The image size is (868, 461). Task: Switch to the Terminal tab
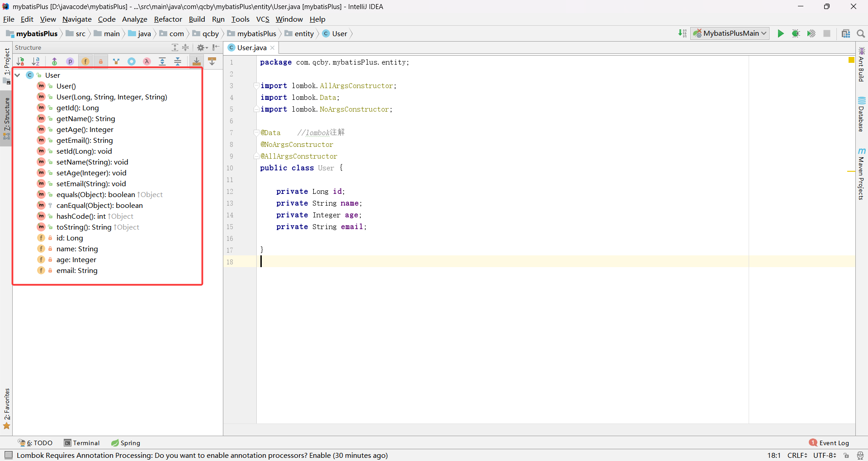(86, 442)
